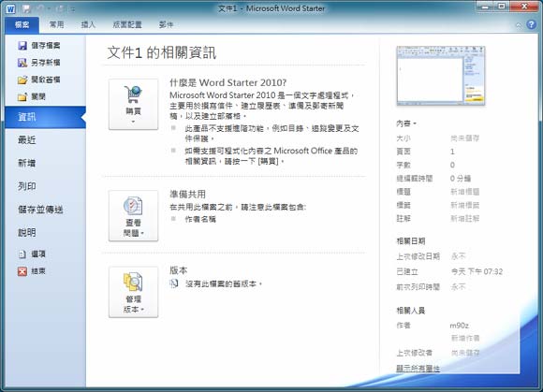Switch to the 版面配置 tab
Viewport: 543px width, 392px height.
click(127, 24)
